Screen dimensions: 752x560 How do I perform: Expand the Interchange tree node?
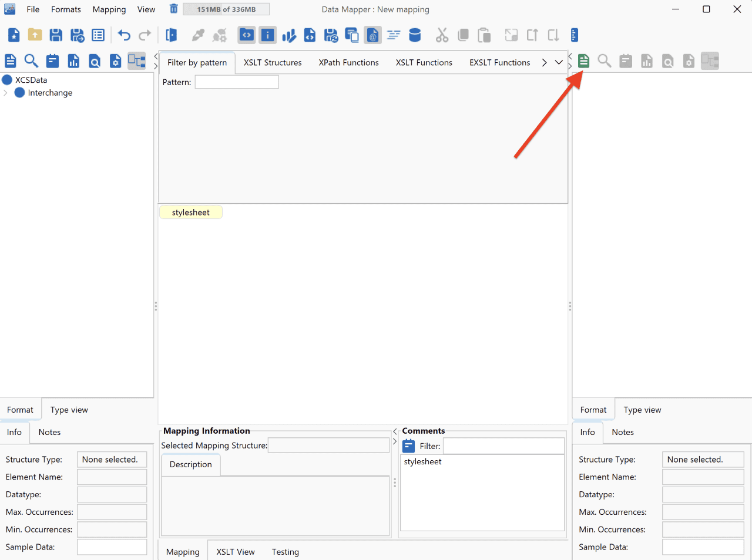[6, 93]
